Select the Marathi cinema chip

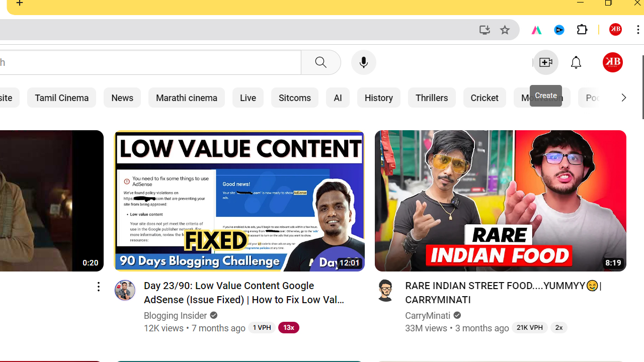pos(187,98)
